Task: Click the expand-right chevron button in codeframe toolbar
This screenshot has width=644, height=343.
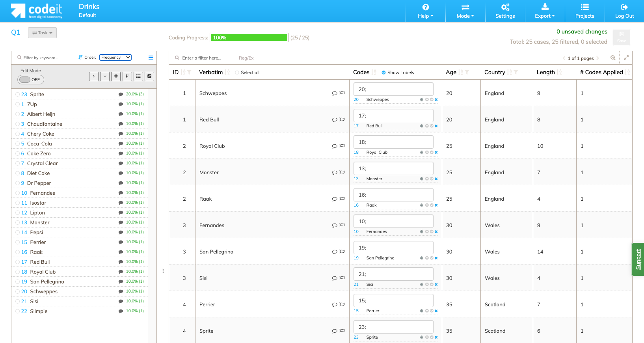Action: (x=94, y=76)
